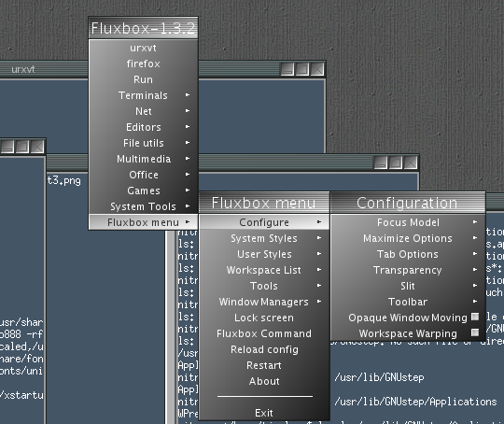The image size is (504, 424).
Task: Click Restart in the Fluxbox menu
Action: point(264,365)
